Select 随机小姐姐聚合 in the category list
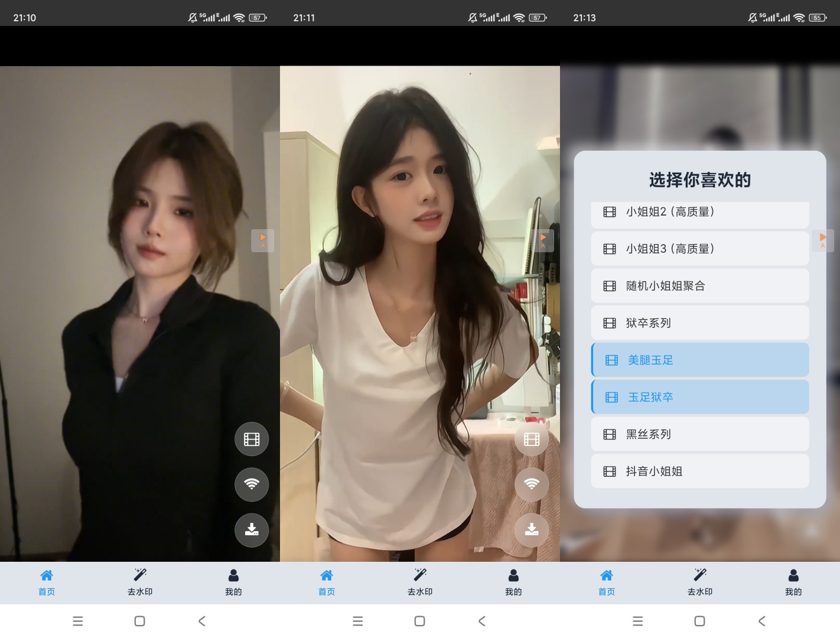This screenshot has height=638, width=840. tap(700, 286)
